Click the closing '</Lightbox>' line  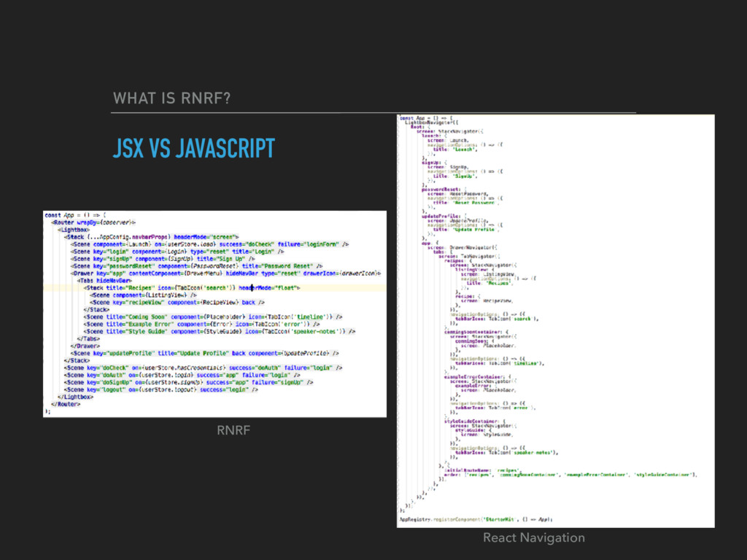pyautogui.click(x=75, y=397)
